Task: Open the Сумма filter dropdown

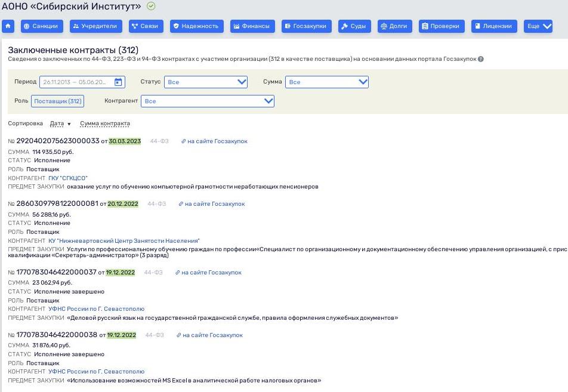Action: click(326, 82)
